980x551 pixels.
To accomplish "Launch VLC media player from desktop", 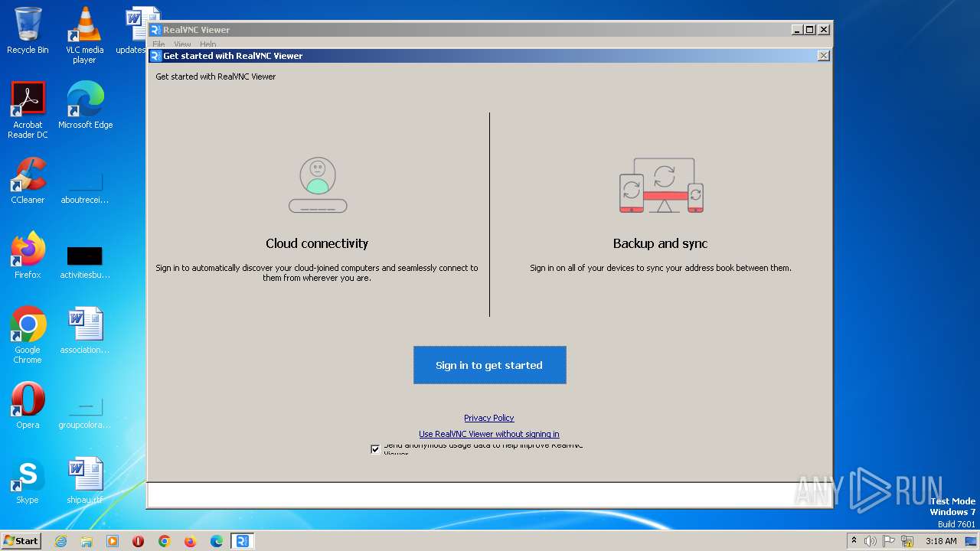I will click(84, 34).
